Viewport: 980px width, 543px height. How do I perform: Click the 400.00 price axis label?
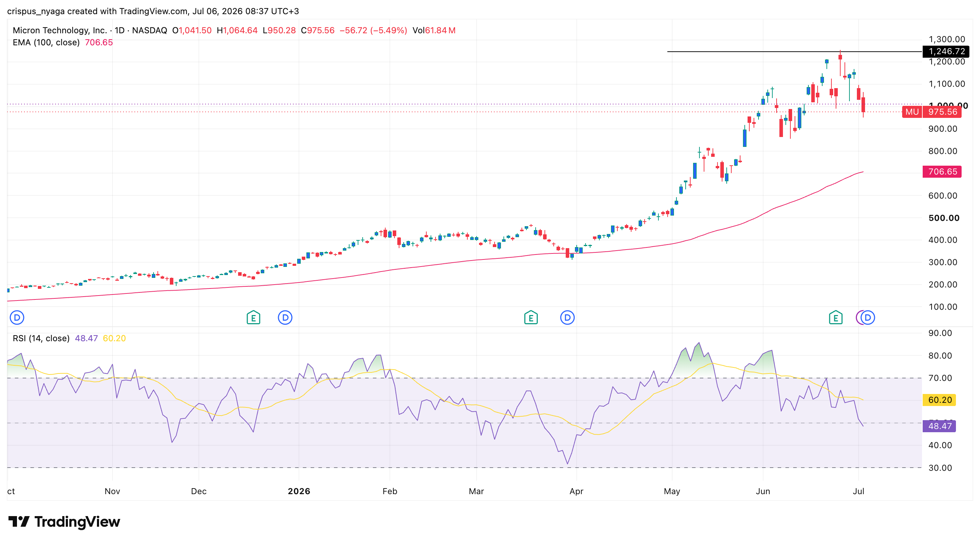(943, 240)
